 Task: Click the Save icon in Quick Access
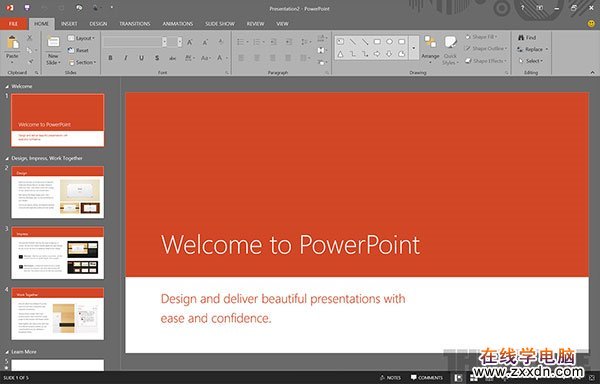pos(27,8)
